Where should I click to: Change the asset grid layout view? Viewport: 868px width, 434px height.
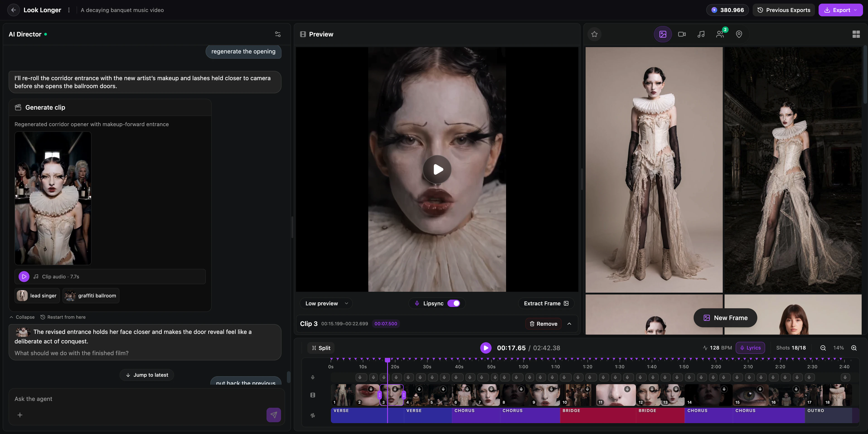[856, 34]
